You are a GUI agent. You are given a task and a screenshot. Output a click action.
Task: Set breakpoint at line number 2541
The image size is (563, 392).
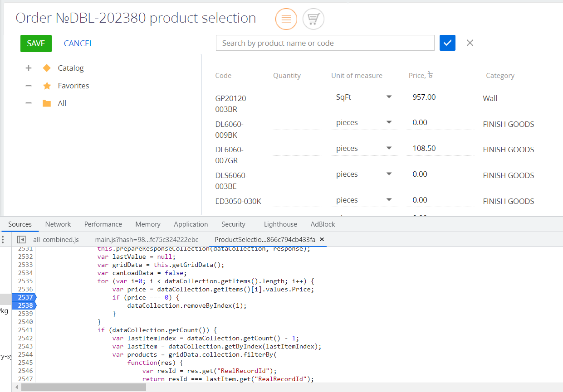25,330
